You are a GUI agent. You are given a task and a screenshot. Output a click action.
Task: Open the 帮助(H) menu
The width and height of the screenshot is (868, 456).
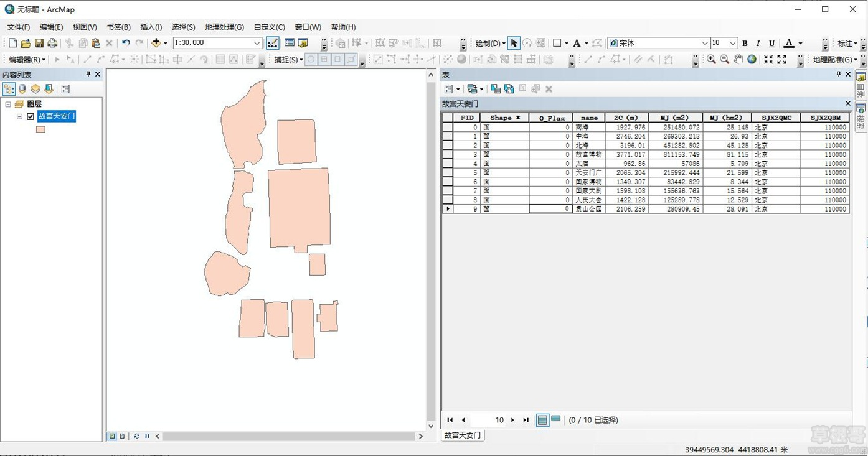click(343, 27)
